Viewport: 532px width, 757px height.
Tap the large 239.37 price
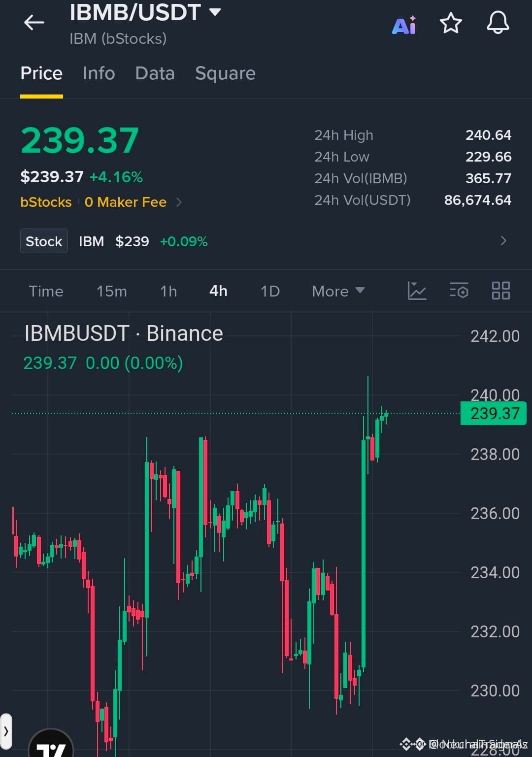(80, 141)
